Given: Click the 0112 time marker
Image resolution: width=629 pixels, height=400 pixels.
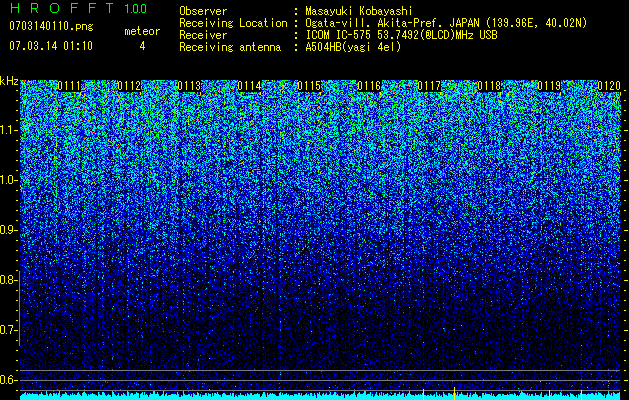Looking at the screenshot, I should point(129,86).
